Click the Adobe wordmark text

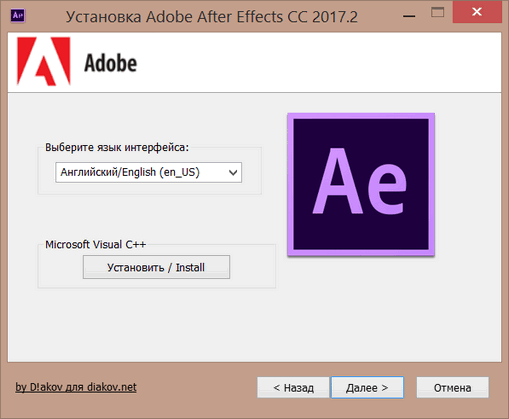coord(110,63)
